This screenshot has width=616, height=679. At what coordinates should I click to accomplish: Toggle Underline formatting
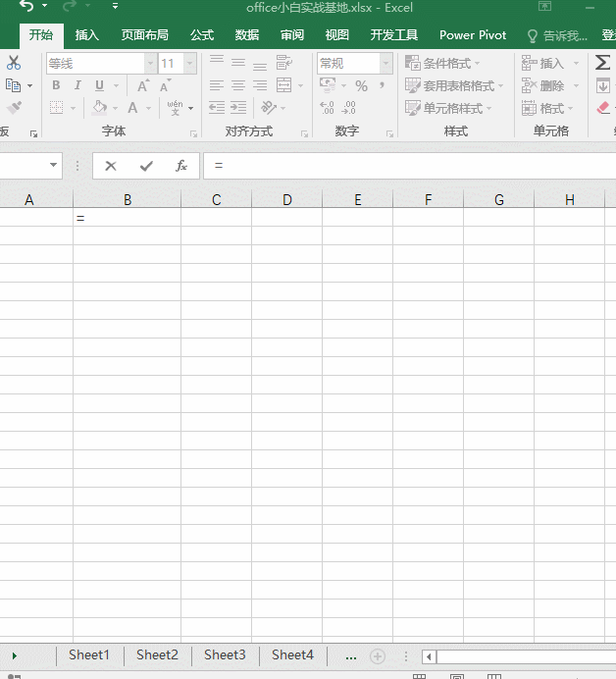99,86
